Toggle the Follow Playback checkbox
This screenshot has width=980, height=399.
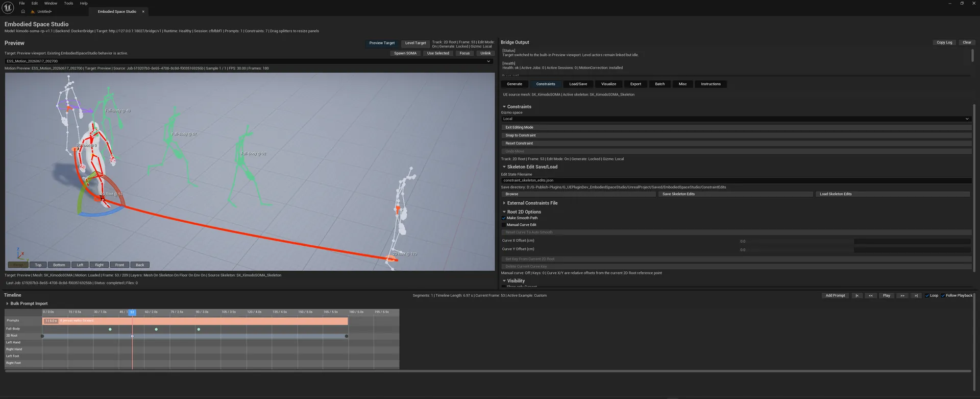(943, 295)
